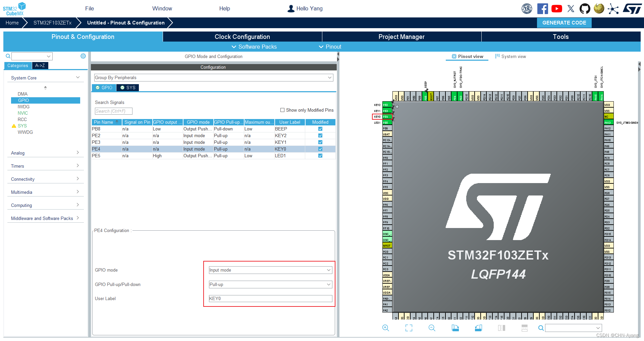Go to Home breadcrumb
The image size is (644, 341).
(12, 23)
